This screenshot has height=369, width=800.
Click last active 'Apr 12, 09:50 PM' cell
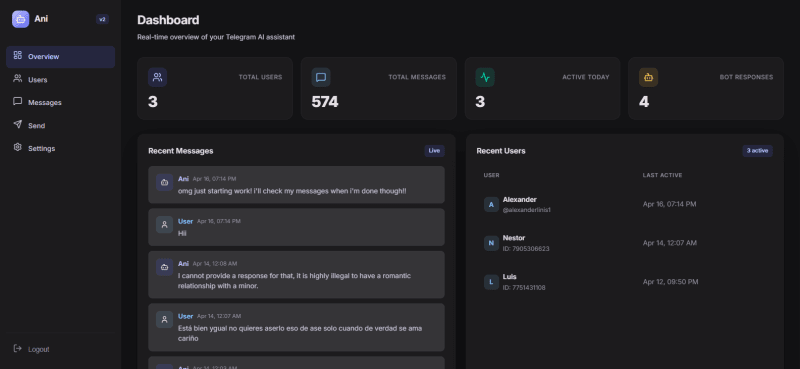tap(670, 282)
